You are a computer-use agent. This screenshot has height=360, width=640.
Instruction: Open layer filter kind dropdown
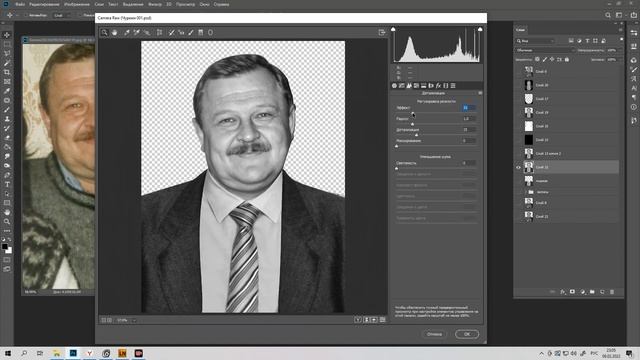[x=536, y=41]
